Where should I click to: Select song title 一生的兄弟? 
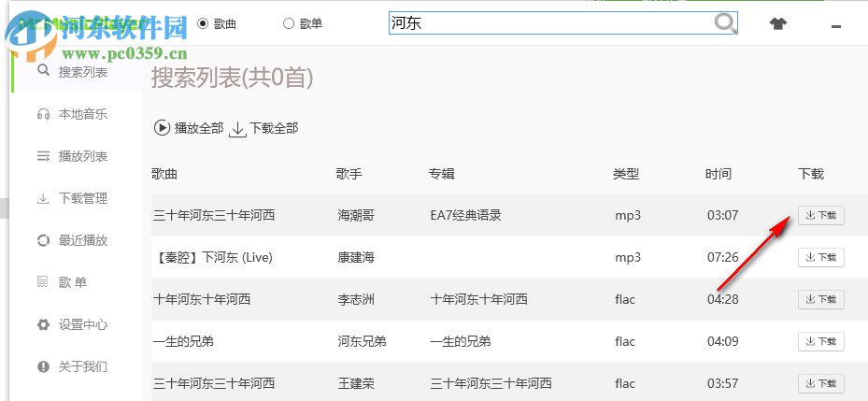click(x=183, y=342)
